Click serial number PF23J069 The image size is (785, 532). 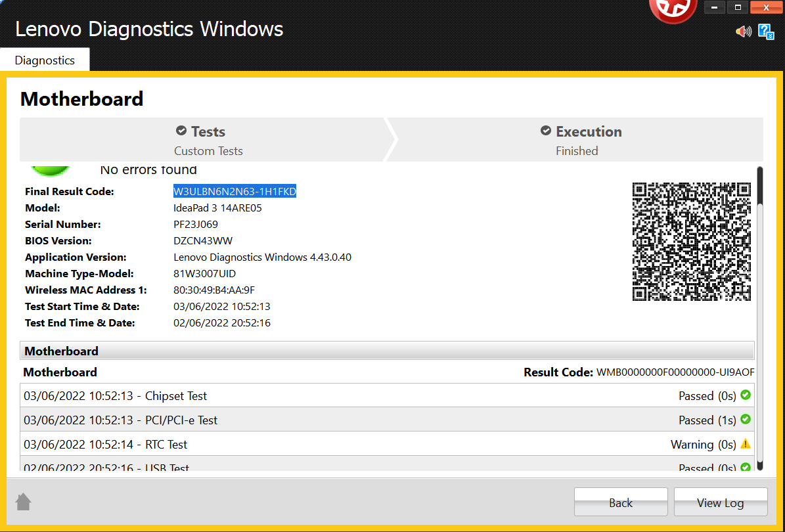196,224
